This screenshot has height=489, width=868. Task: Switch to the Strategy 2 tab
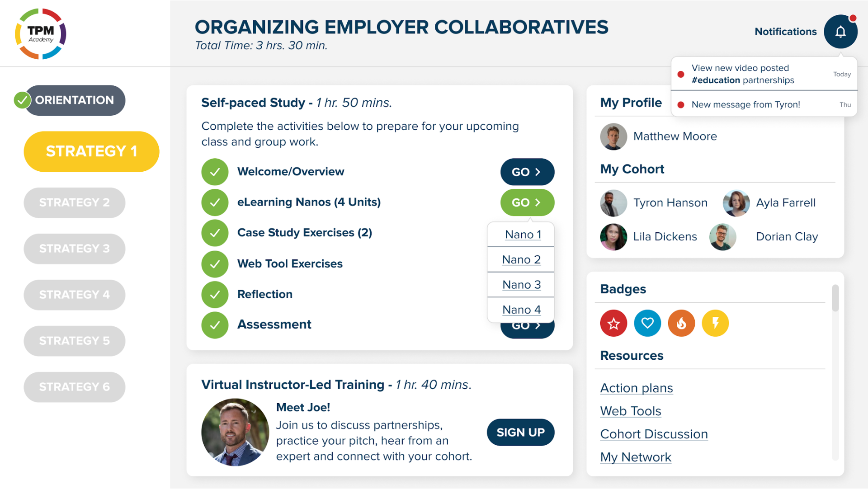[x=75, y=202]
